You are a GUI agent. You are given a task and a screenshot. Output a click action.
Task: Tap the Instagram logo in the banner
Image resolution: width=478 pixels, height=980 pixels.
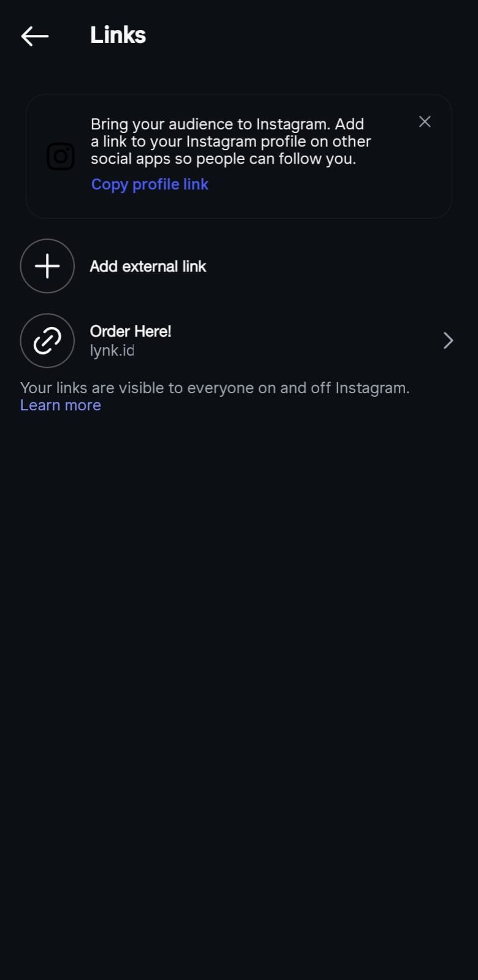tap(61, 157)
